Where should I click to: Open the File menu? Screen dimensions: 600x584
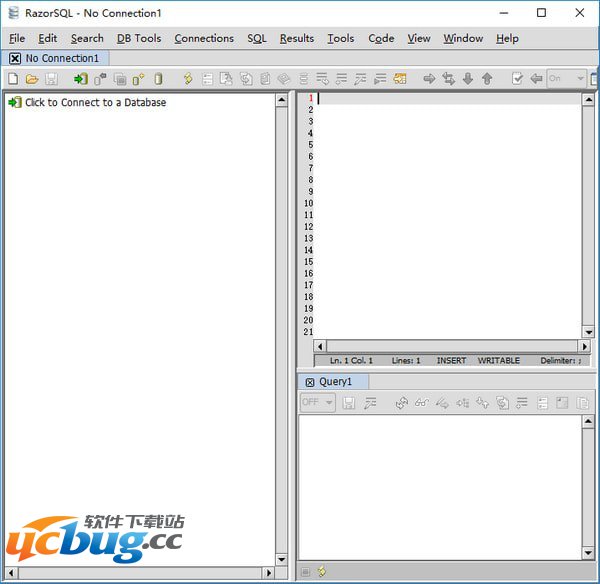[x=17, y=38]
